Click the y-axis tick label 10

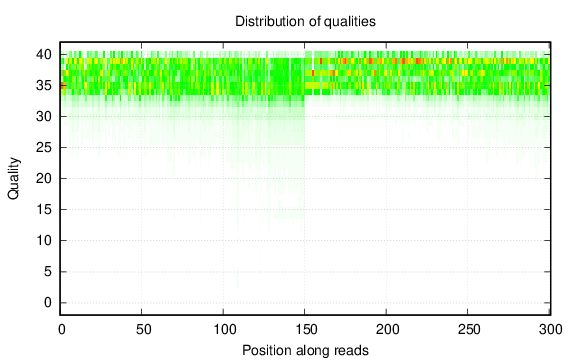(x=44, y=241)
